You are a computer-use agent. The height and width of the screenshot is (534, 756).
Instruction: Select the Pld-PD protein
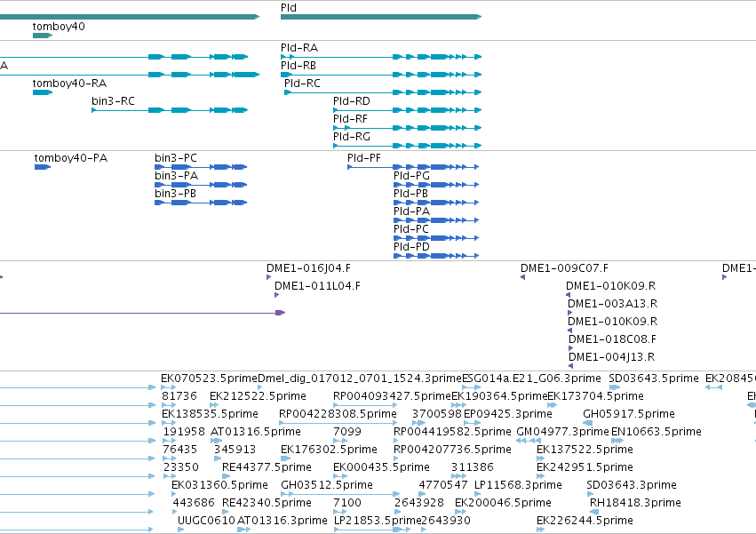click(436, 256)
